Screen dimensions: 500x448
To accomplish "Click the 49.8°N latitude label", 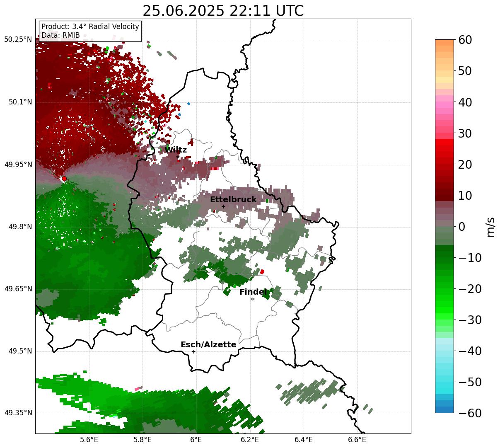I will 20,227.
